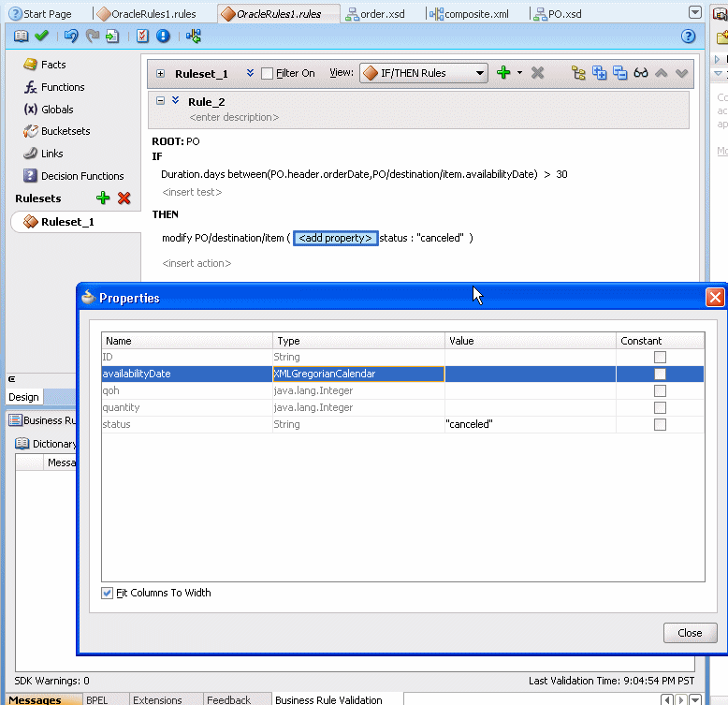Click the glasses find icon
Viewport: 728px width, 705px height.
tap(641, 73)
